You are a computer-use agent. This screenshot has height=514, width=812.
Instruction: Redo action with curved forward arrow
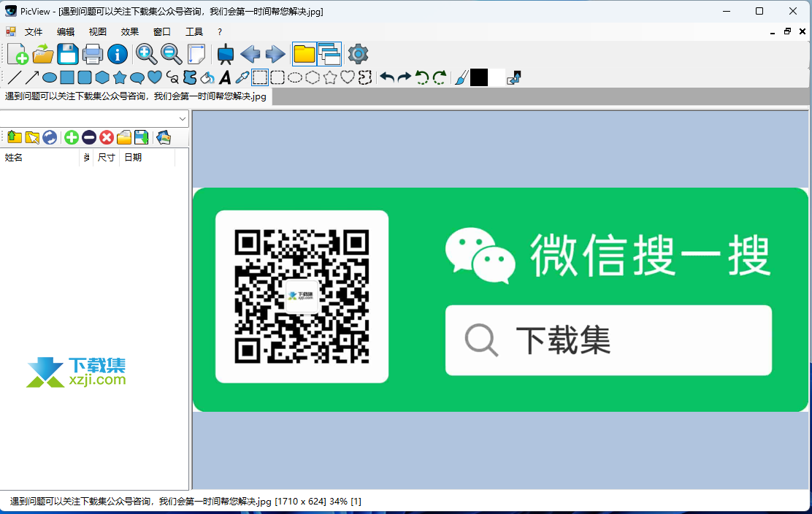point(405,77)
